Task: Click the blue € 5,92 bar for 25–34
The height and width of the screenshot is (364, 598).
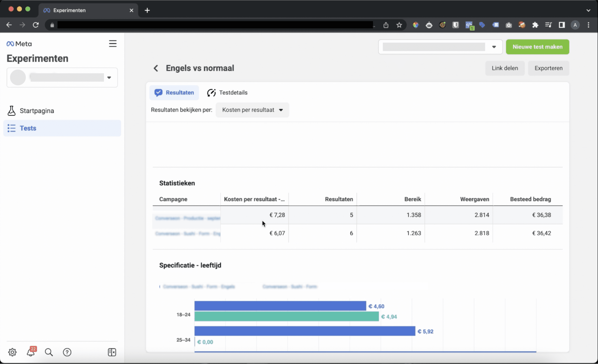Action: click(x=305, y=331)
